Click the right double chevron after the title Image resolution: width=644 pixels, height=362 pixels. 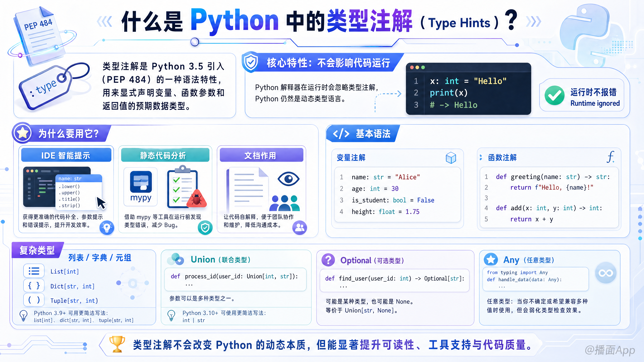pos(533,22)
